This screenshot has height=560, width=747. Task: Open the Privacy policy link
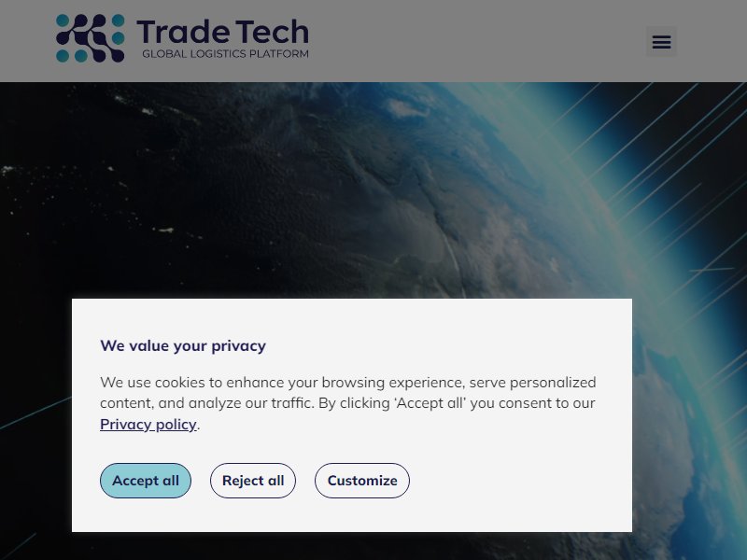point(148,424)
